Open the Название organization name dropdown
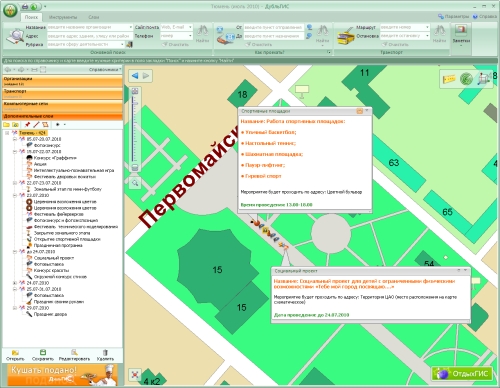Screen dimensions: 500x388 pos(131,27)
